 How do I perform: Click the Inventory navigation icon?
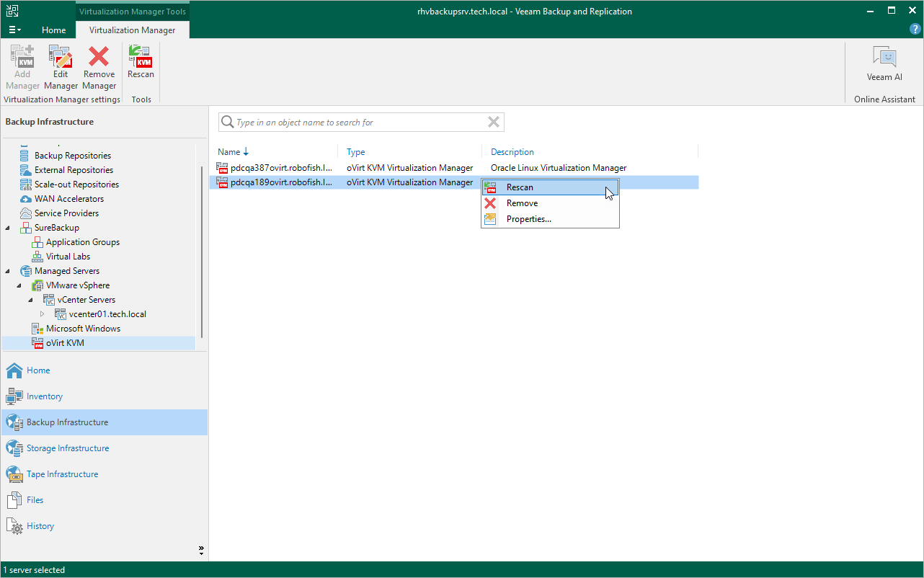coord(14,396)
